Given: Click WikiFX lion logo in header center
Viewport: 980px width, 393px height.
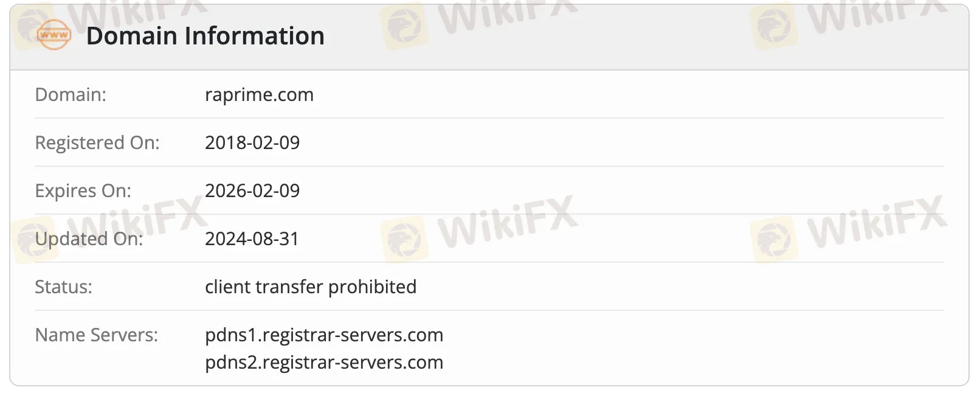Looking at the screenshot, I should pos(404,26).
